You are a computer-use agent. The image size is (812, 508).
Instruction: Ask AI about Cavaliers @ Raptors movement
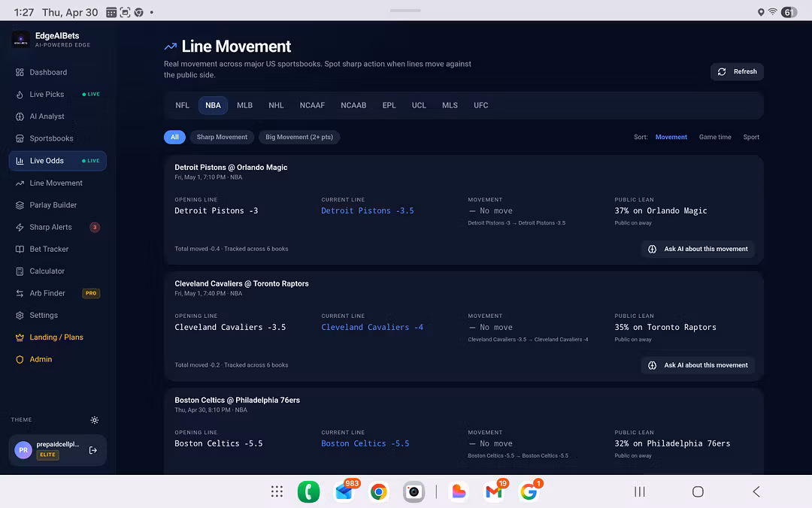pos(698,365)
